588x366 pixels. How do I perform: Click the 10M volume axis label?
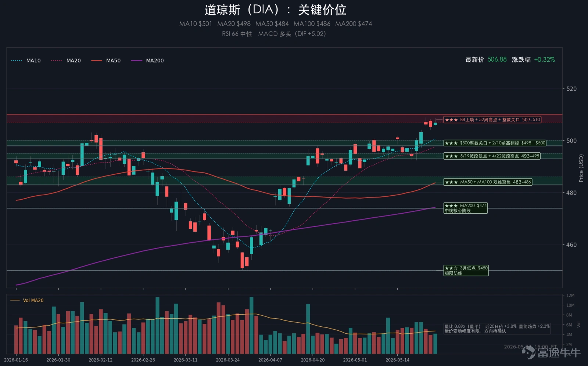click(570, 305)
